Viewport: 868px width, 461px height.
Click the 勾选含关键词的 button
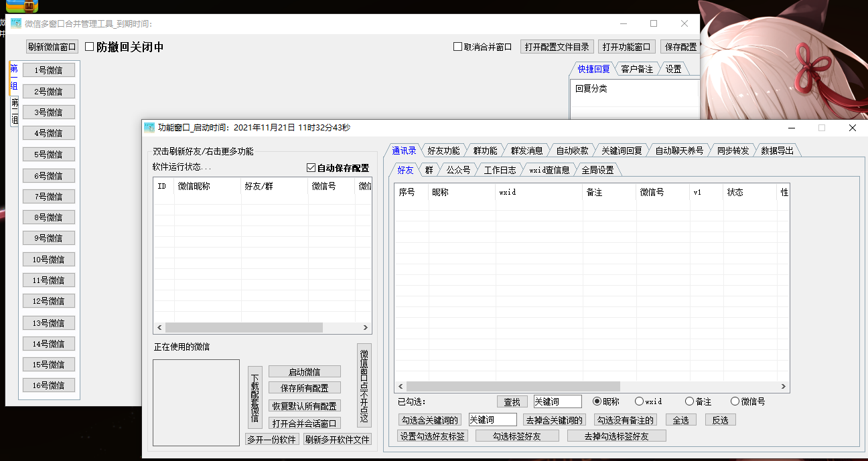[429, 420]
